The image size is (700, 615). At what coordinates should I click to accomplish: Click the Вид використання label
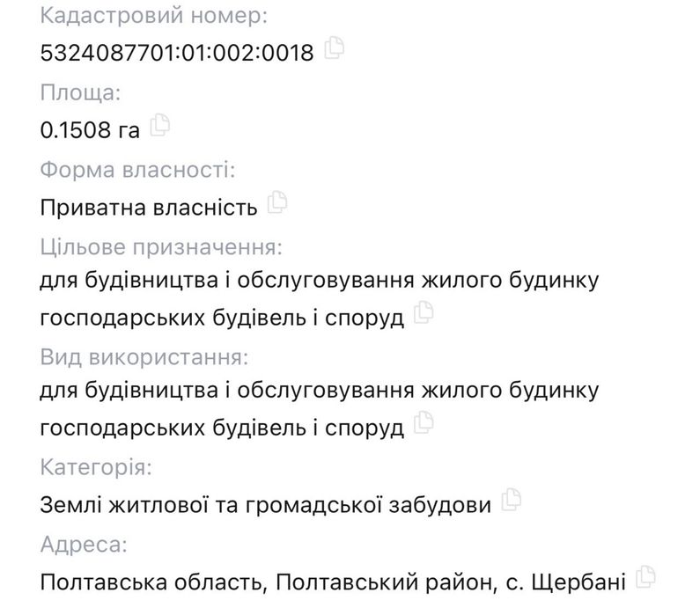pos(144,357)
